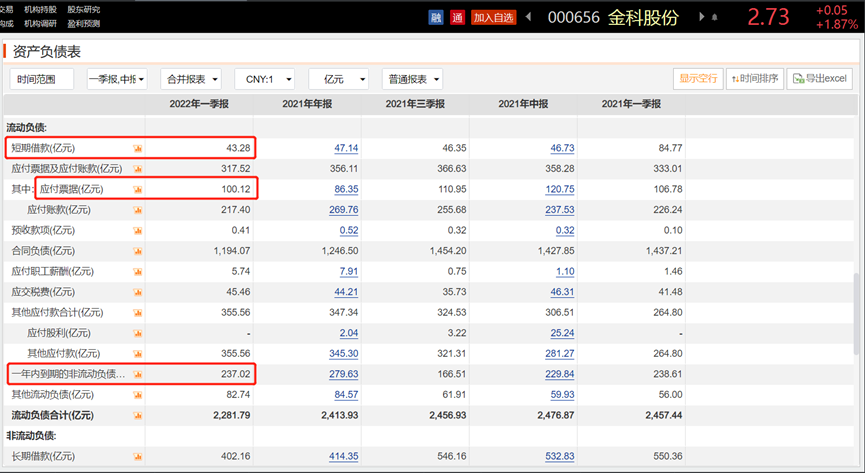Open the 7.91 employee compensation link
Screen dimensions: 865x473
349,271
